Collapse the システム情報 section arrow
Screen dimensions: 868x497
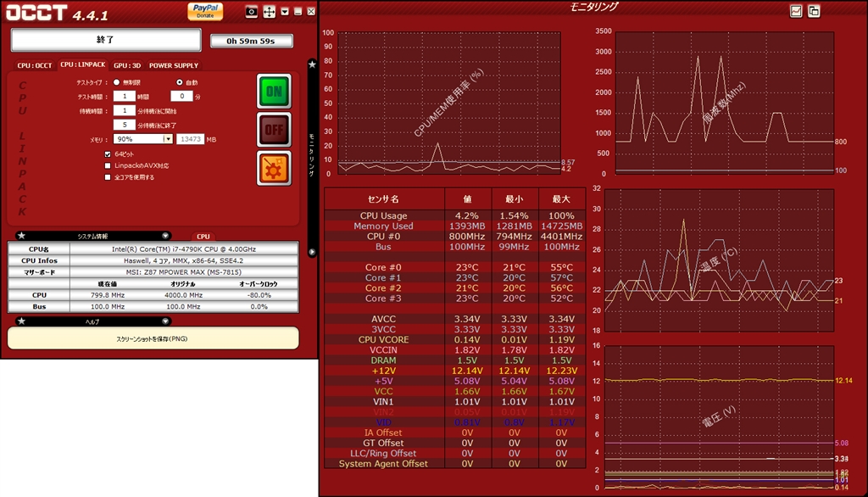165,236
